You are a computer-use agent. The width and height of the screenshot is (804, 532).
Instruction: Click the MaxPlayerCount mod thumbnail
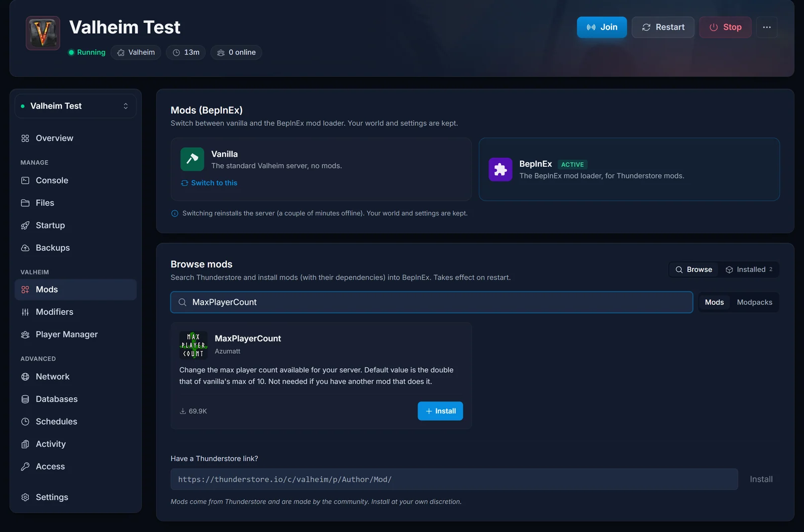(193, 345)
